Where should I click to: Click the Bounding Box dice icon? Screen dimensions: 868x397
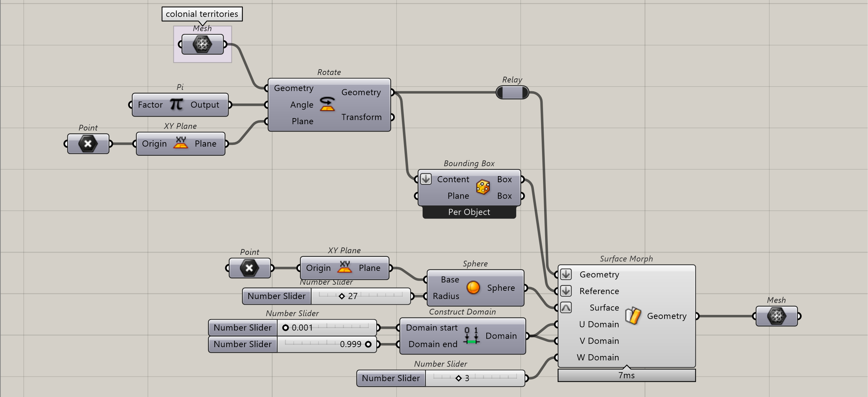click(x=483, y=187)
